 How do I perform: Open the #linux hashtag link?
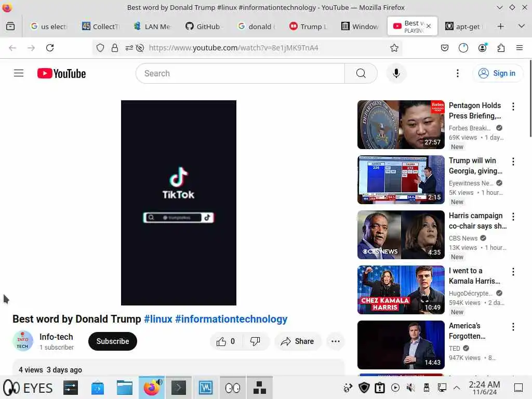[x=158, y=319]
